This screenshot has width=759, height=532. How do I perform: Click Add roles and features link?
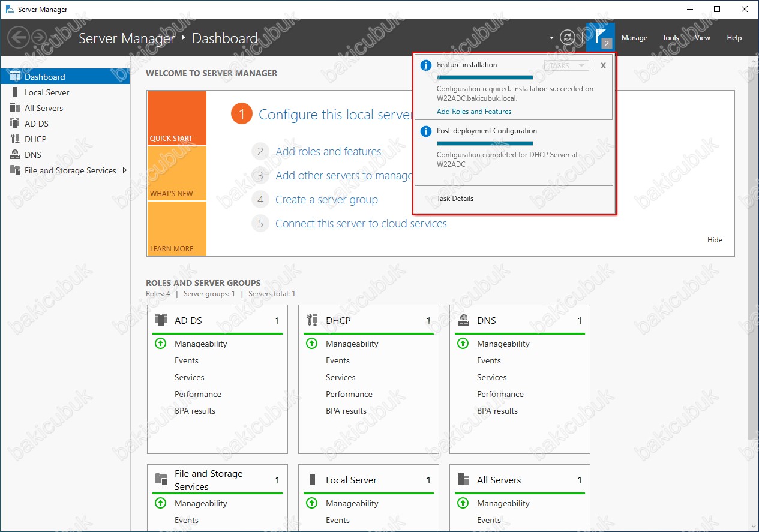pos(328,152)
